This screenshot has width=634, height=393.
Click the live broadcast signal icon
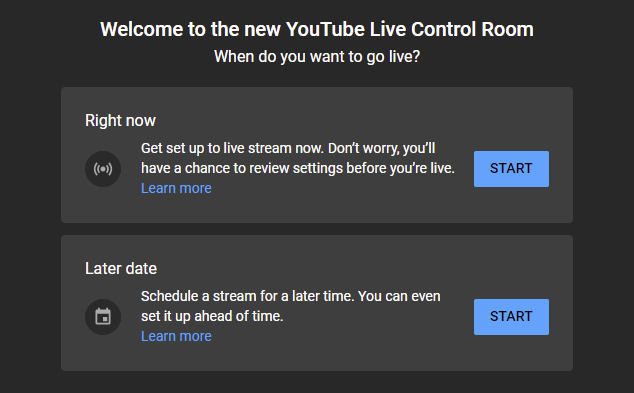pyautogui.click(x=103, y=169)
